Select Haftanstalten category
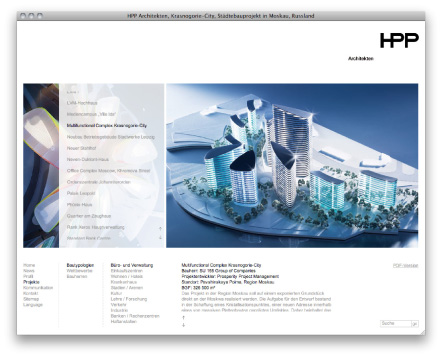The width and height of the screenshot is (445, 360). pyautogui.click(x=124, y=322)
